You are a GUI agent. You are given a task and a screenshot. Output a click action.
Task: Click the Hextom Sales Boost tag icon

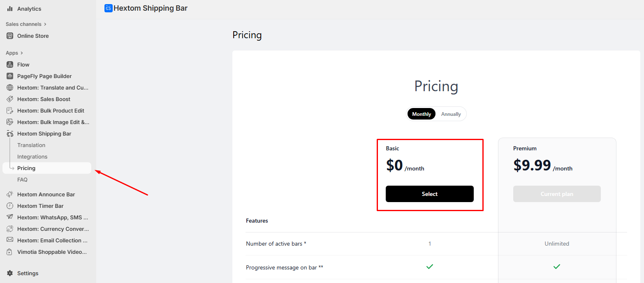[x=10, y=99]
